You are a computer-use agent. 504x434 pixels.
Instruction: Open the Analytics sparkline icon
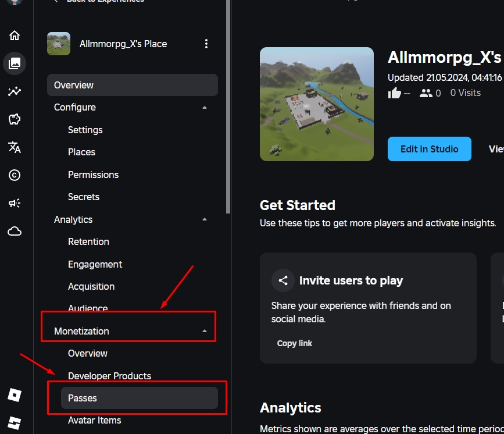(x=15, y=91)
